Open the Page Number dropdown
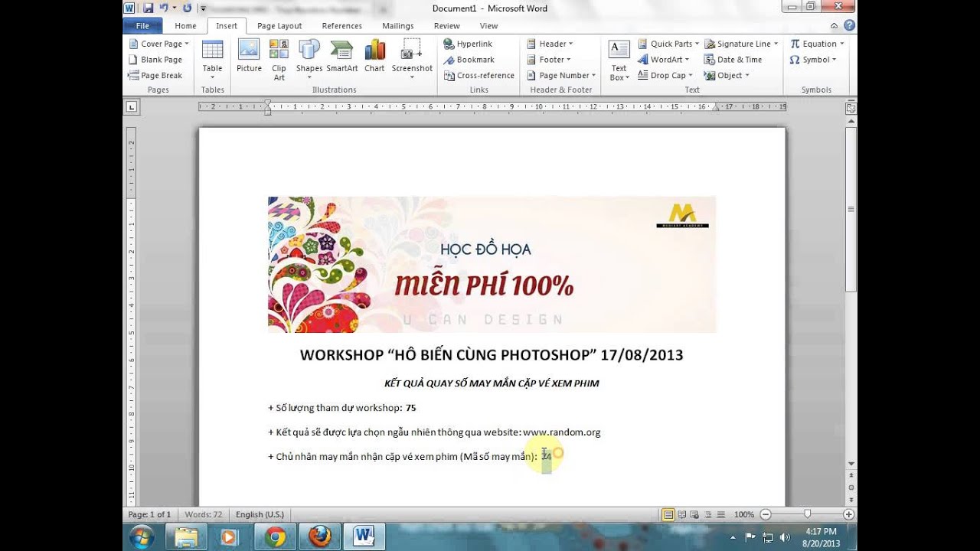 560,76
